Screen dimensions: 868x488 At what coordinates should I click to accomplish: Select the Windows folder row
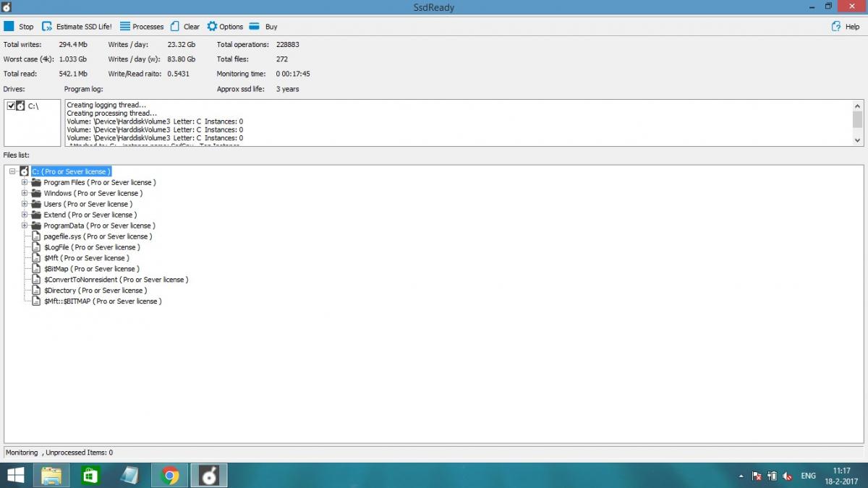click(93, 193)
